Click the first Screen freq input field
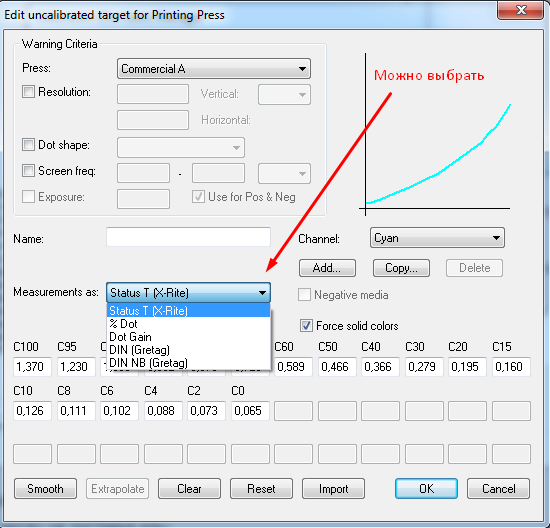This screenshot has height=528, width=550. (x=143, y=173)
